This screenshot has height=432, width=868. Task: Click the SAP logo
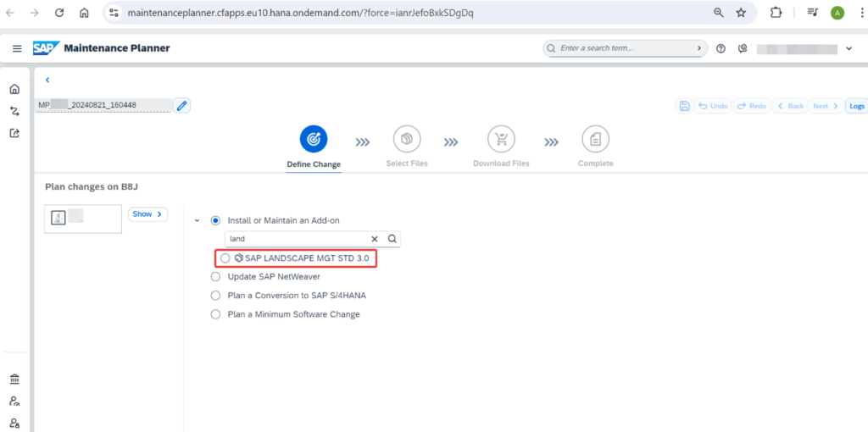pyautogui.click(x=46, y=48)
